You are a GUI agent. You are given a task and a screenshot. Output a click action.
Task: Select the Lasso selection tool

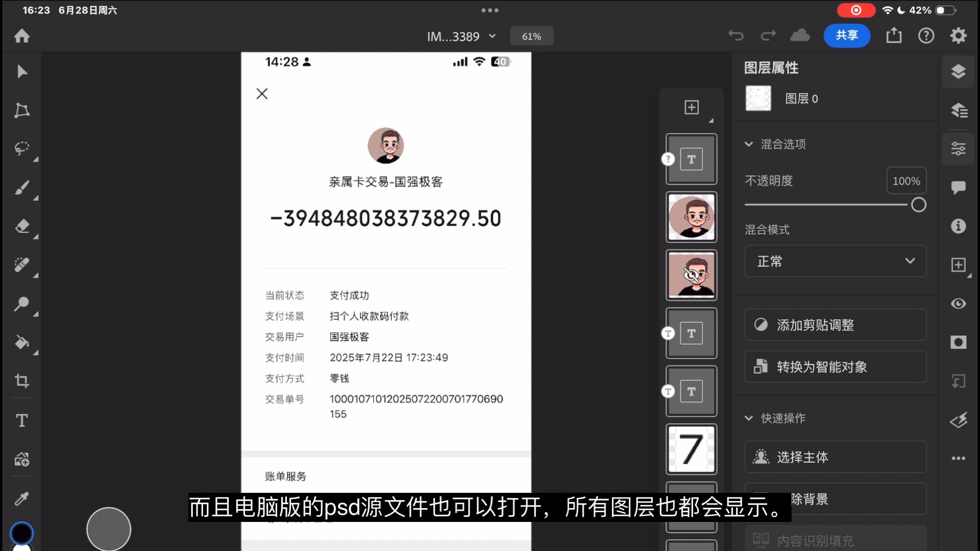22,148
